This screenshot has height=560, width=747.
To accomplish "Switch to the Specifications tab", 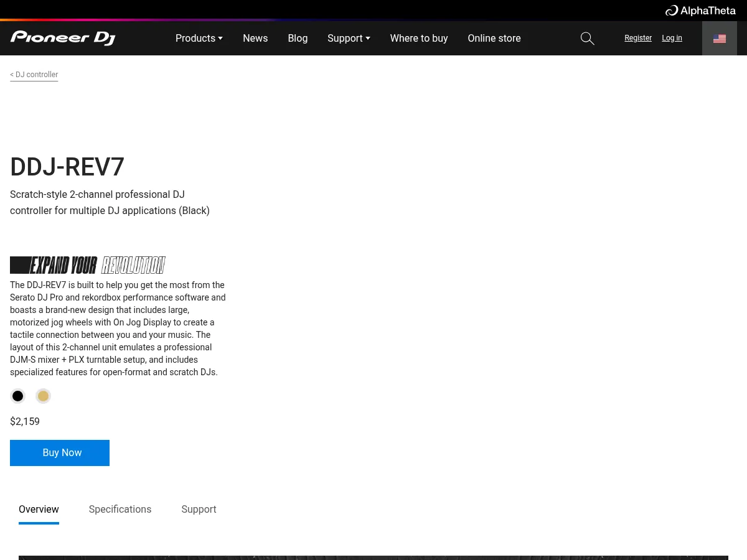I will pos(120,509).
